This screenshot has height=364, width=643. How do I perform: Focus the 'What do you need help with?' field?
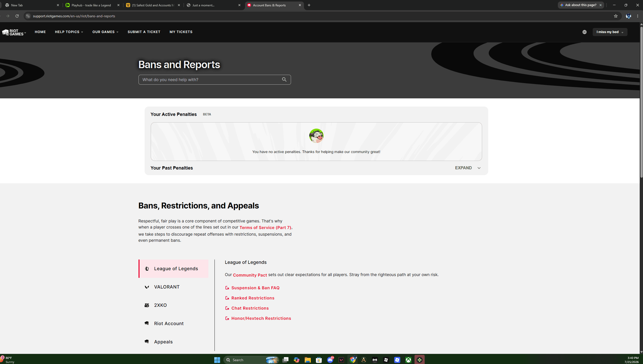[x=215, y=80]
